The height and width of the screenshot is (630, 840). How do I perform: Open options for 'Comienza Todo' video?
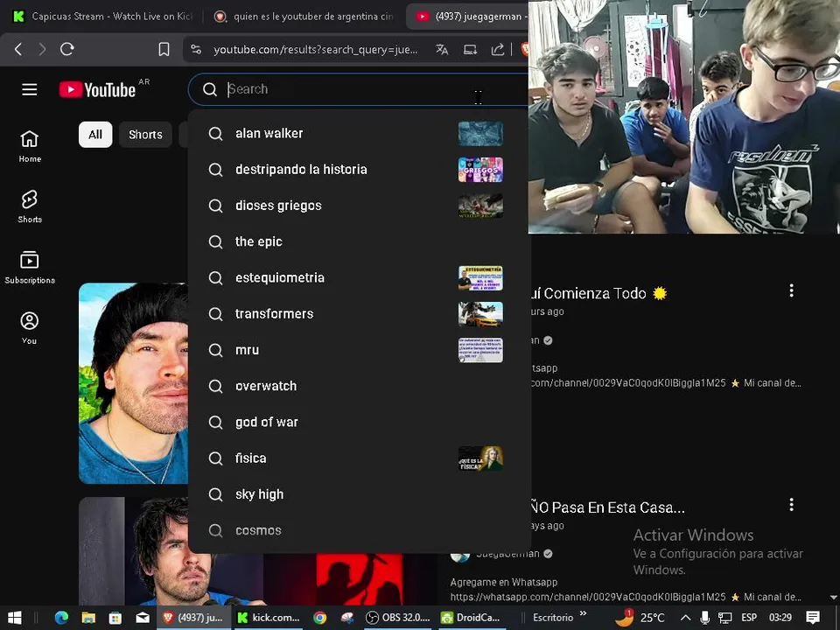coord(791,290)
